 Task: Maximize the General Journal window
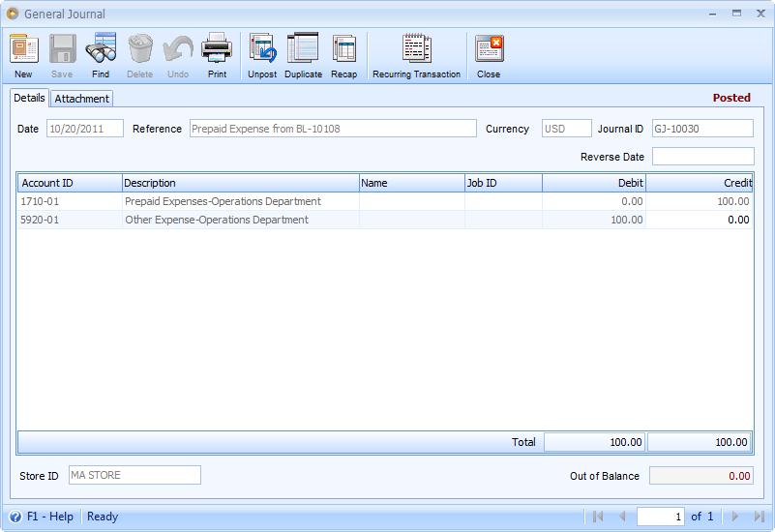click(736, 14)
